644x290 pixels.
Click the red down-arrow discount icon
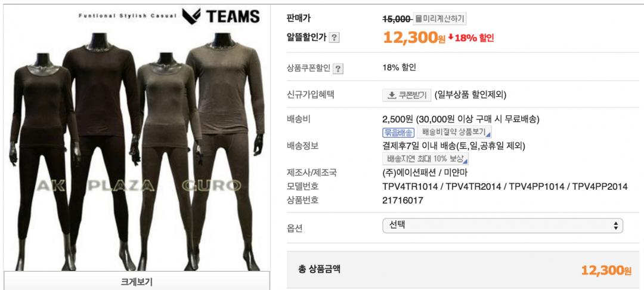tap(451, 38)
